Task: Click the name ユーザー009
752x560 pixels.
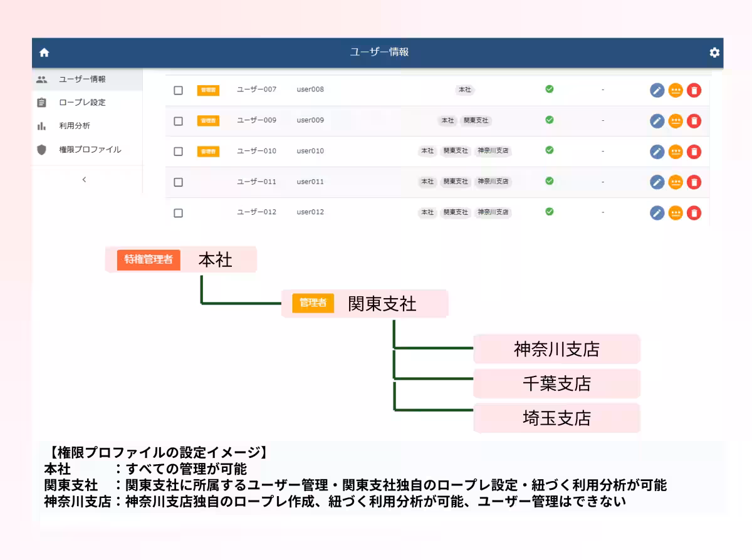Action: click(x=256, y=120)
